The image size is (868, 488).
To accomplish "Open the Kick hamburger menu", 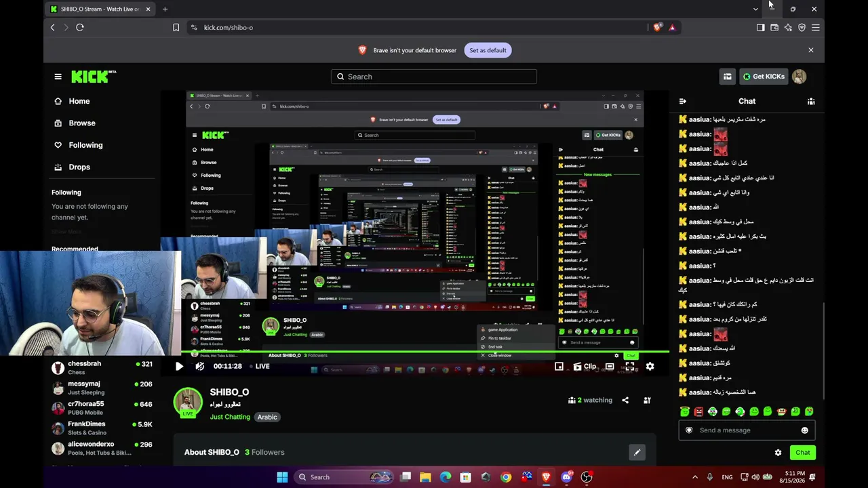I will [58, 77].
